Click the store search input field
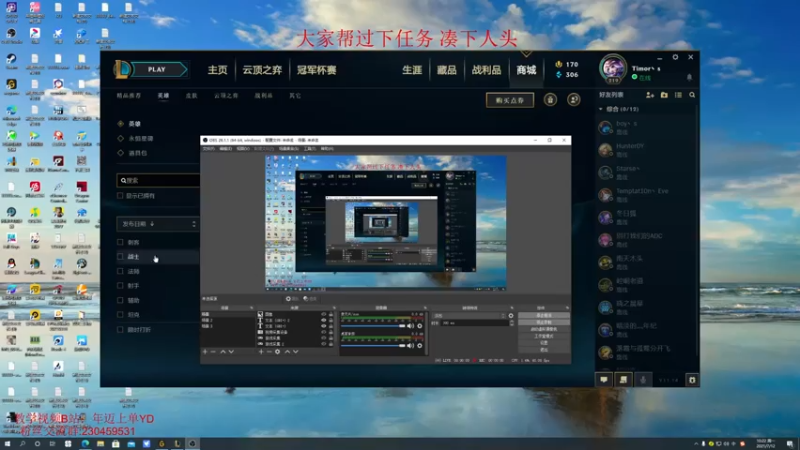The width and height of the screenshot is (800, 450). pyautogui.click(x=158, y=180)
